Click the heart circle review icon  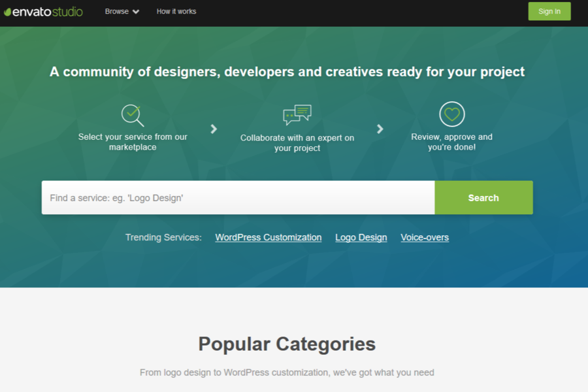(452, 114)
